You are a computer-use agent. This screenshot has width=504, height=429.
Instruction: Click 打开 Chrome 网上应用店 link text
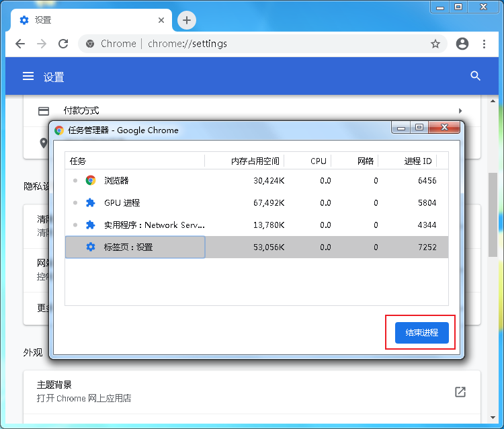point(84,399)
